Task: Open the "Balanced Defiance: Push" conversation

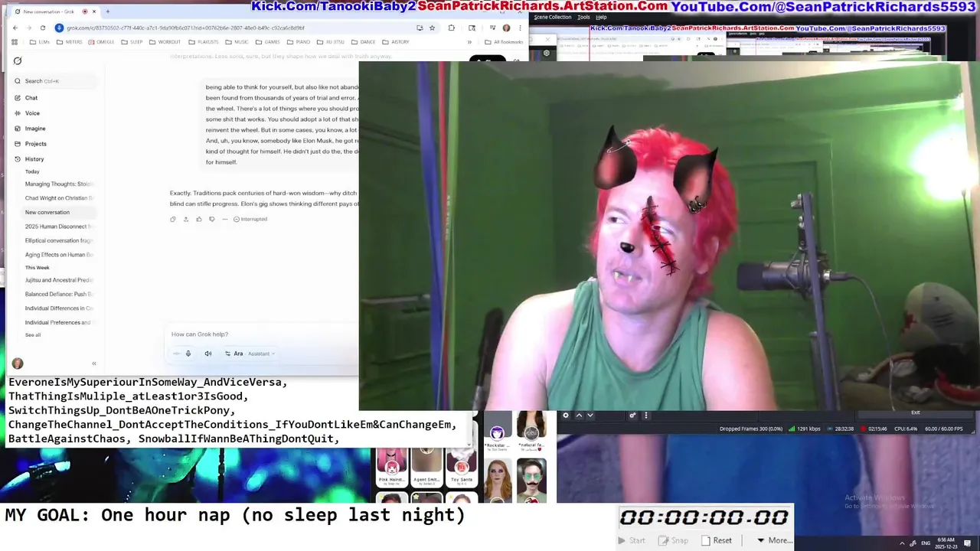Action: (x=59, y=294)
